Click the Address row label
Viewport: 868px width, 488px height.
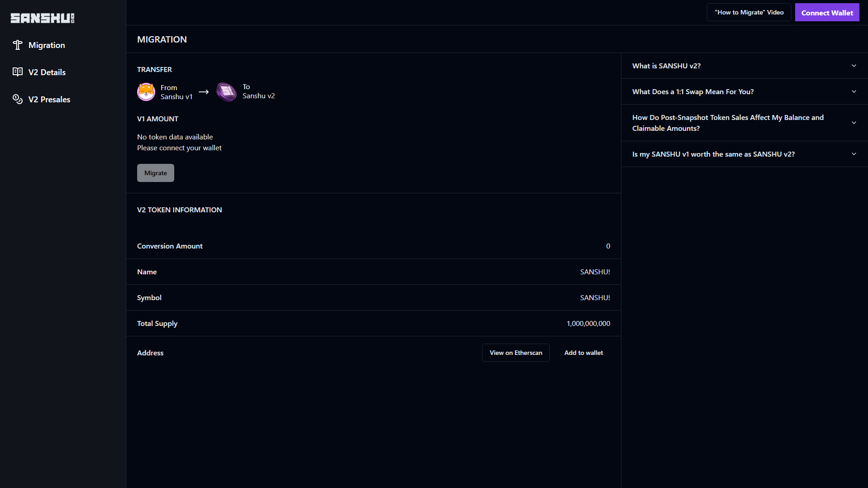click(x=150, y=353)
